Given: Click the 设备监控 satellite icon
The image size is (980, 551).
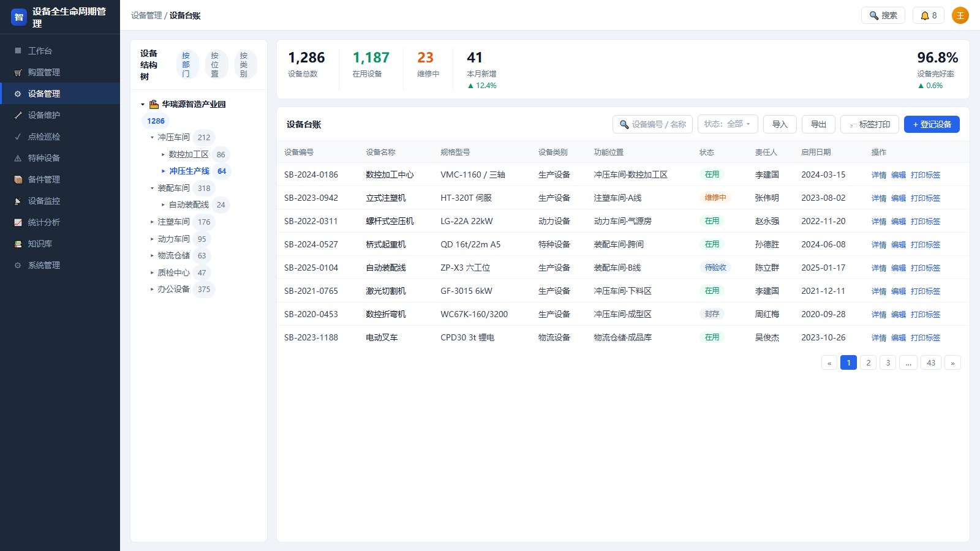Looking at the screenshot, I should (x=18, y=201).
